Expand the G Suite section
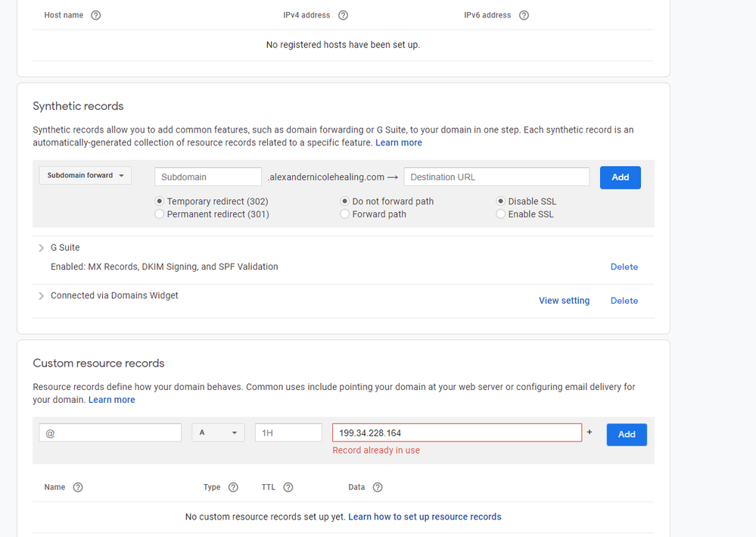The image size is (756, 537). pyautogui.click(x=41, y=248)
